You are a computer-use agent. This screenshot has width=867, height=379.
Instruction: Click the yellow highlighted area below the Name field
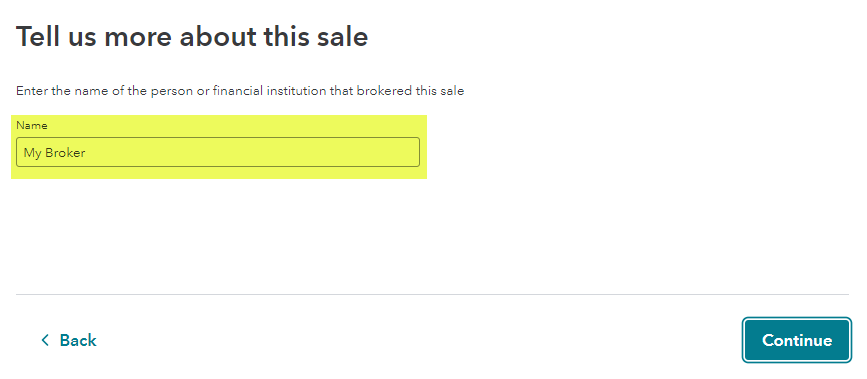(x=218, y=173)
